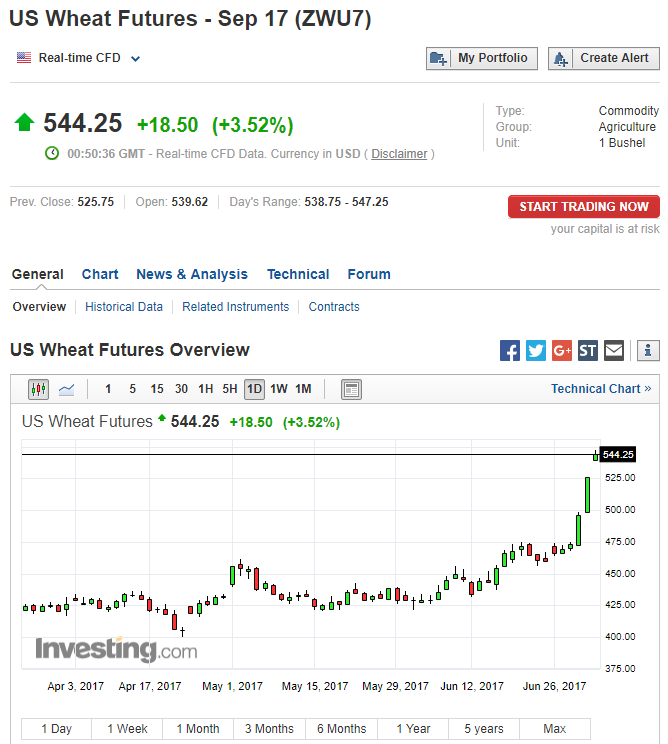Viewport: 668px width, 744px height.
Task: Switch chart to candlestick view
Action: (39, 389)
